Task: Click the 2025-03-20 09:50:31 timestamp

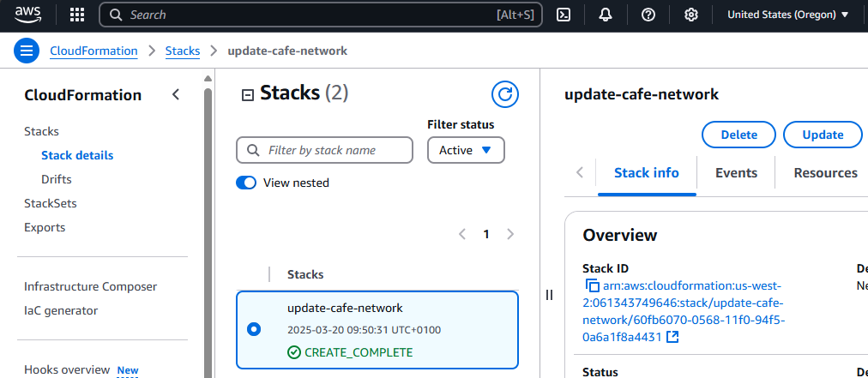Action: pyautogui.click(x=365, y=330)
